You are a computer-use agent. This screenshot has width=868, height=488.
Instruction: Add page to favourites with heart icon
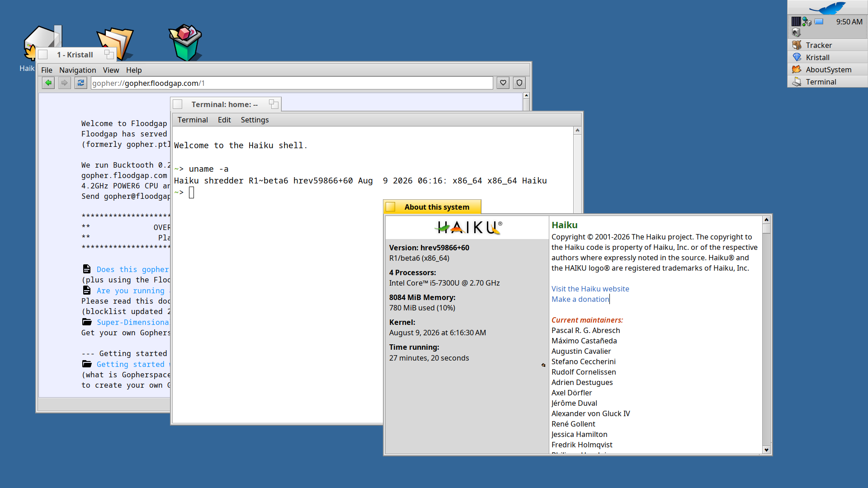point(503,83)
